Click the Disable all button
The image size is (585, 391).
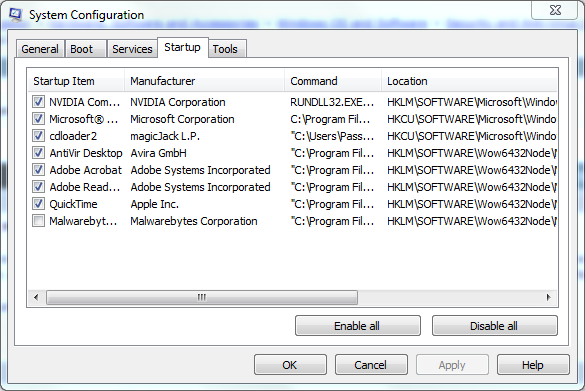coord(494,326)
